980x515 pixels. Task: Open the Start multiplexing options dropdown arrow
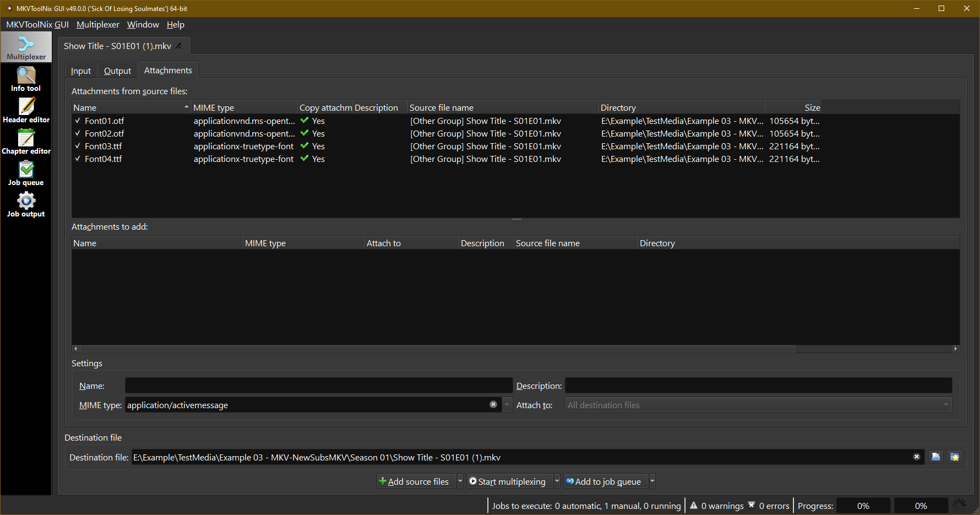coord(557,481)
